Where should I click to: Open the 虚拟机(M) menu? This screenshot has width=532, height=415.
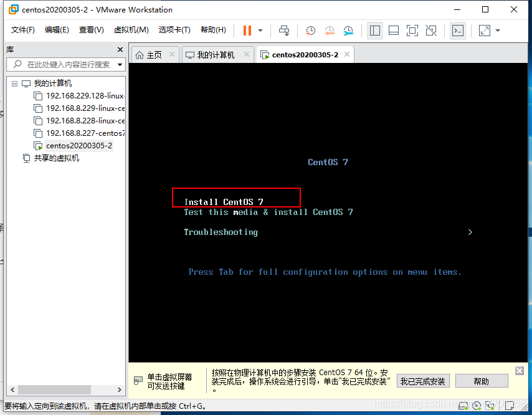tap(131, 30)
